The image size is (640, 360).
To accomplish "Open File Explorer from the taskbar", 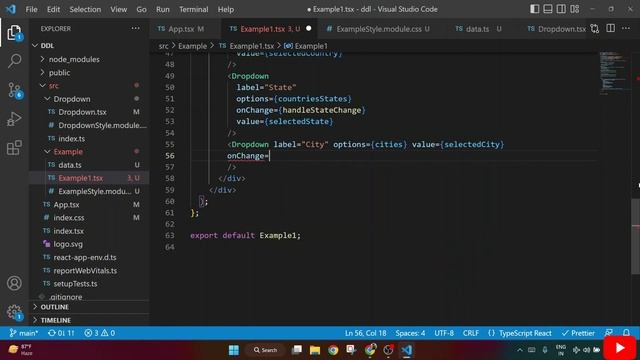I will coord(315,350).
